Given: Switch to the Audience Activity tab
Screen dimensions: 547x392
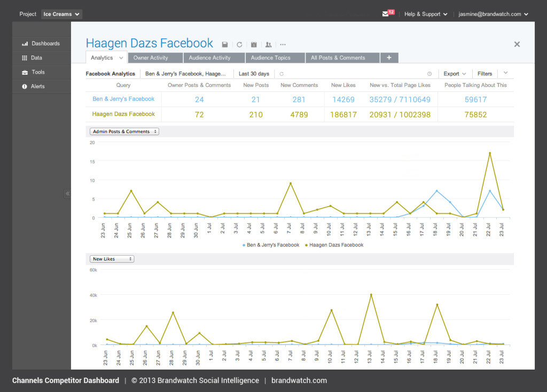Looking at the screenshot, I should pyautogui.click(x=214, y=58).
